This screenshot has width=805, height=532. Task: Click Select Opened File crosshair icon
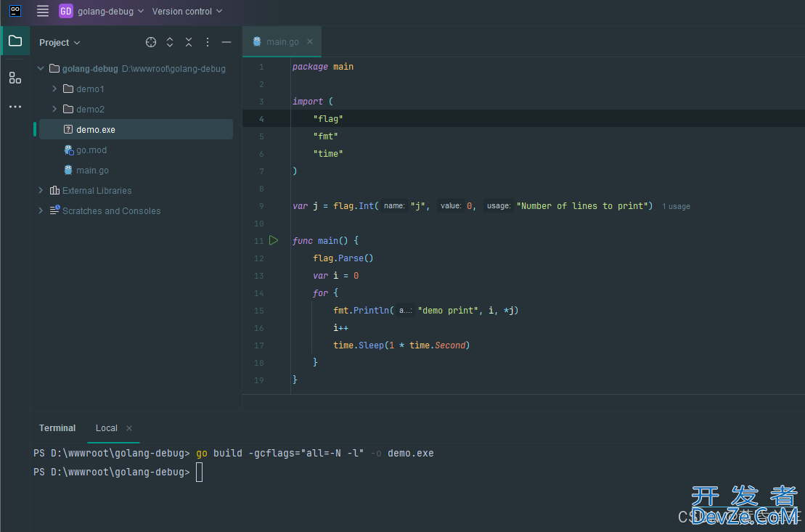point(151,42)
